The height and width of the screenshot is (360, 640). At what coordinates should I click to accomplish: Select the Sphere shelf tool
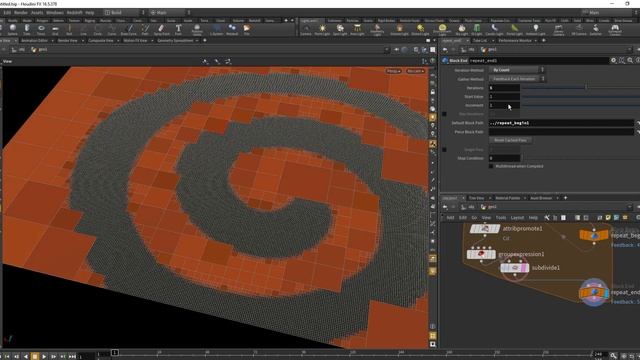[x=13, y=29]
